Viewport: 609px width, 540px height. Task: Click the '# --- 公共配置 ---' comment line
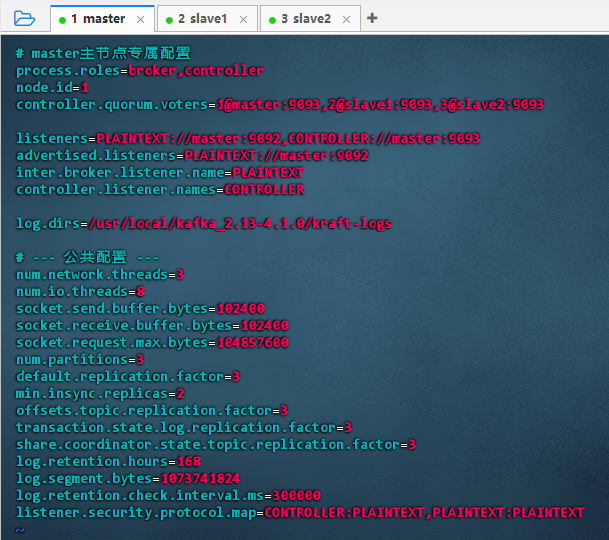[87, 257]
